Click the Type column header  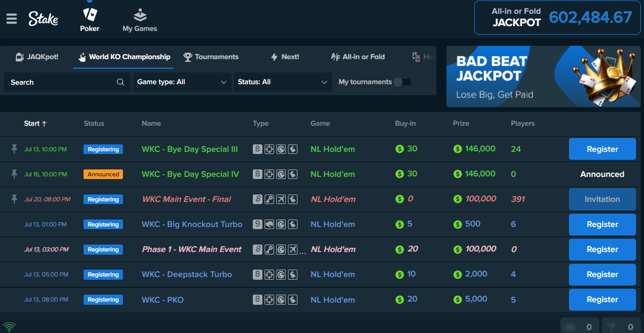(261, 123)
